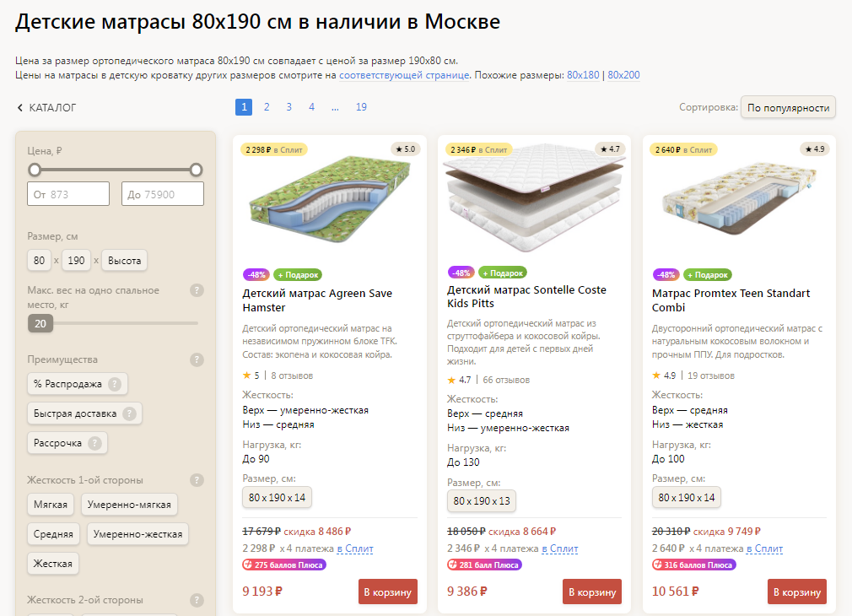Click the minimum price input field
Viewport: 852px width, 616px height.
pos(69,194)
